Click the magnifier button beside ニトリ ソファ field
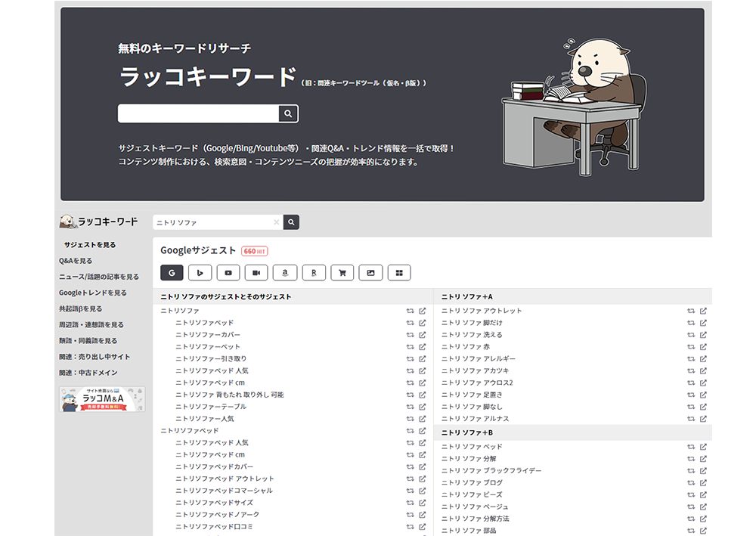The height and width of the screenshot is (536, 756). pyautogui.click(x=291, y=222)
